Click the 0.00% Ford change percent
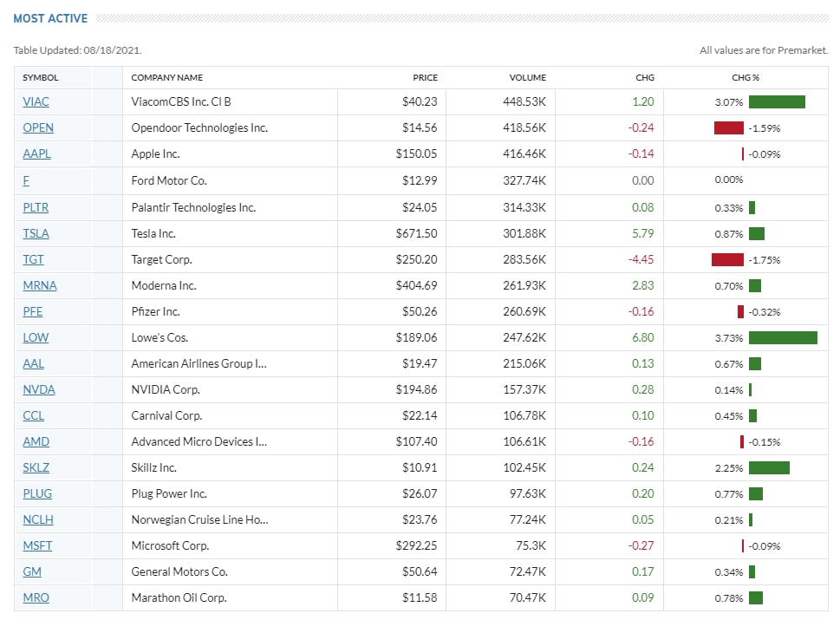The width and height of the screenshot is (840, 620). point(729,180)
